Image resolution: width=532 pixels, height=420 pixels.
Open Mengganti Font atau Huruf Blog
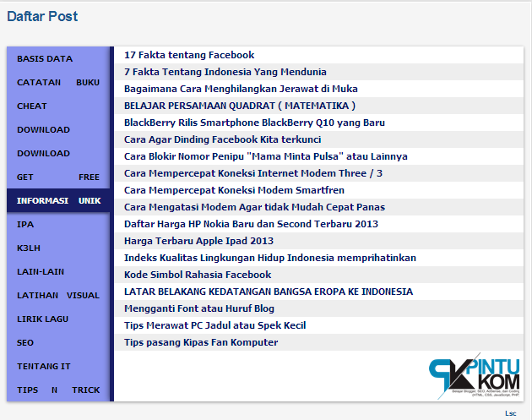[199, 308]
